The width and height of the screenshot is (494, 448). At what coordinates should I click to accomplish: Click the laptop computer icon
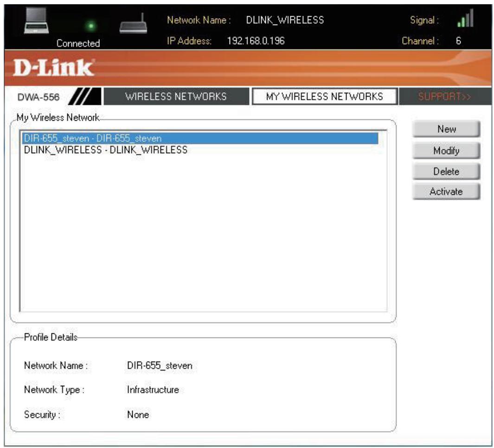(37, 21)
